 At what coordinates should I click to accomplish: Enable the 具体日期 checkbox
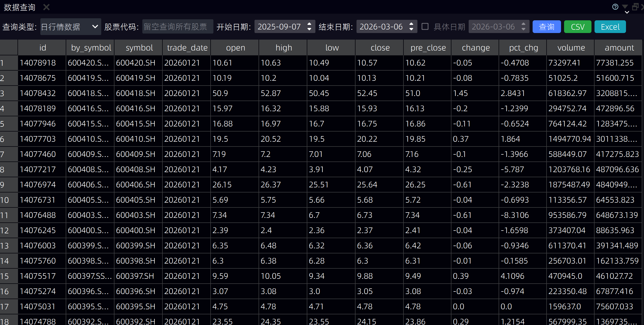pos(425,26)
